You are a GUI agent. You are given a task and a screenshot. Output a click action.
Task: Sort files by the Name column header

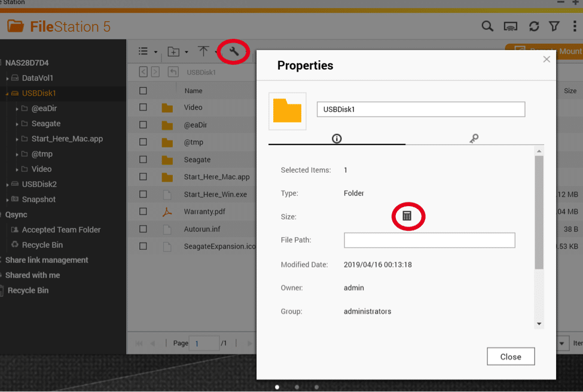[x=193, y=91]
